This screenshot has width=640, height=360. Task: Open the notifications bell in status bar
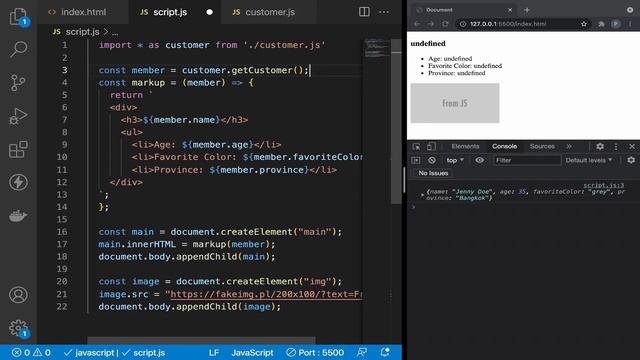point(384,352)
